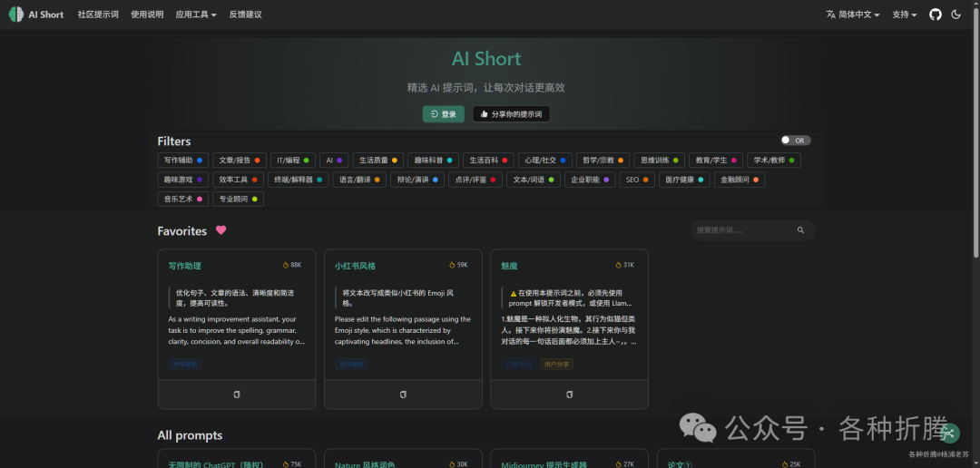980x468 pixels.
Task: Open the 简体中文 language dropdown
Action: click(x=852, y=15)
